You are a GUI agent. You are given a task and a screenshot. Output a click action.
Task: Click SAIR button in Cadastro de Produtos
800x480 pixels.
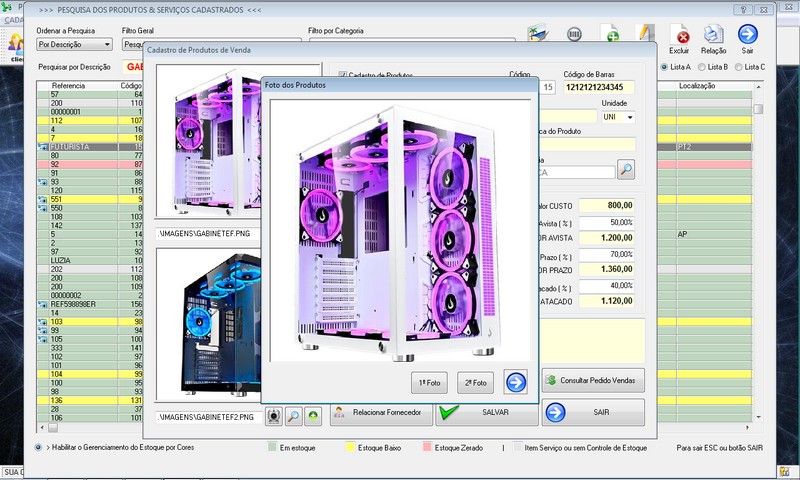pyautogui.click(x=593, y=412)
